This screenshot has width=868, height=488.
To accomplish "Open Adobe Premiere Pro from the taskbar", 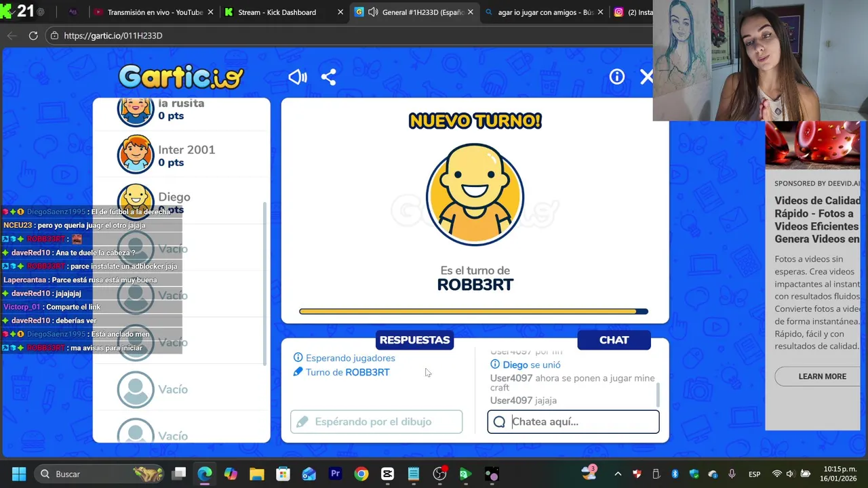I will [335, 474].
